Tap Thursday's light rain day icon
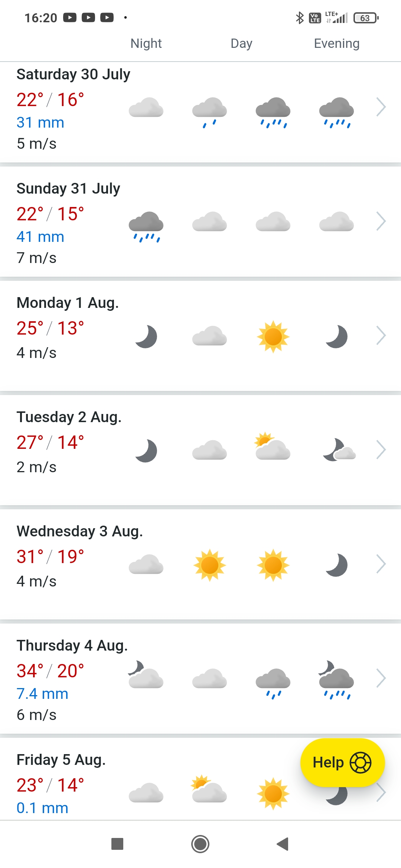This screenshot has width=401, height=868. tap(273, 683)
